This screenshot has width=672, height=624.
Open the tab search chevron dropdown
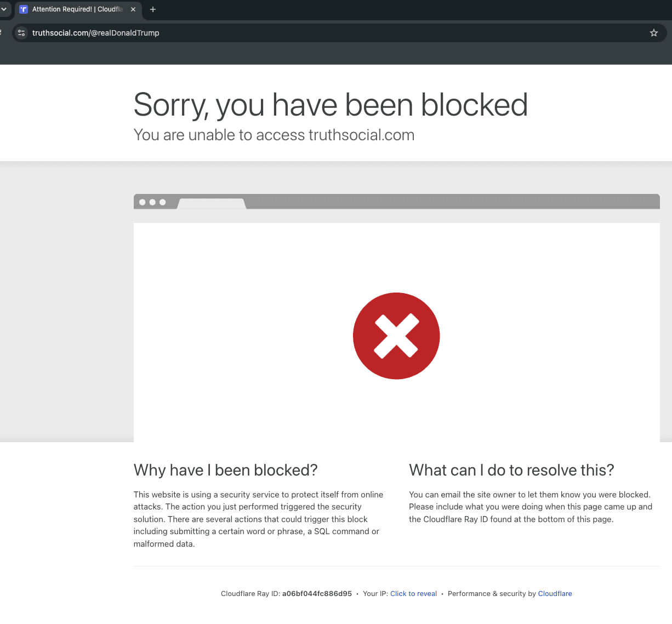click(x=4, y=9)
